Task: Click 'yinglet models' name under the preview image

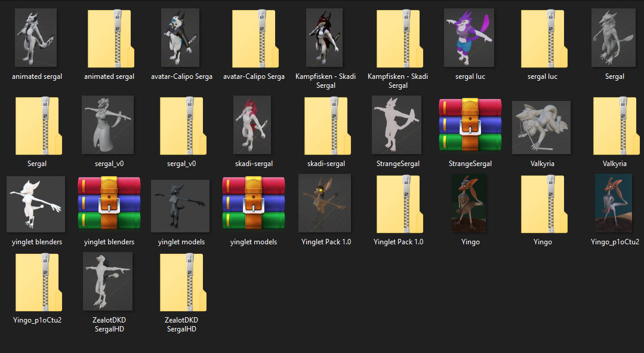Action: (x=181, y=242)
